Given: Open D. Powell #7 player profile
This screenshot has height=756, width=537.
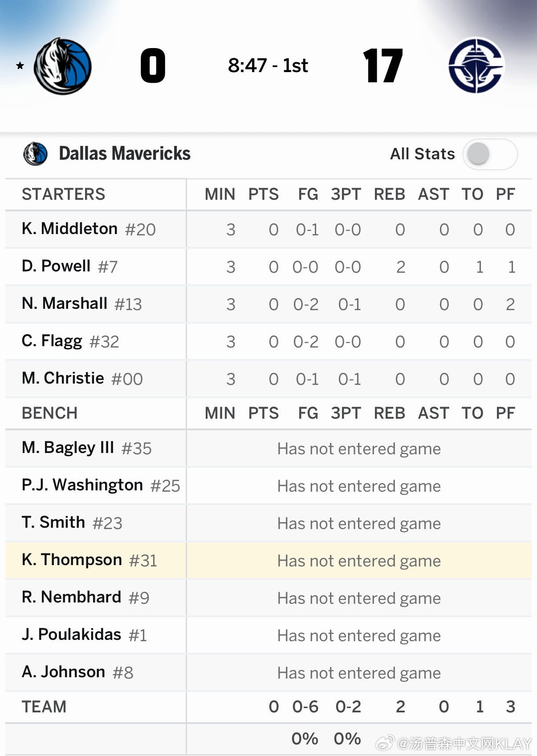Looking at the screenshot, I should [69, 267].
